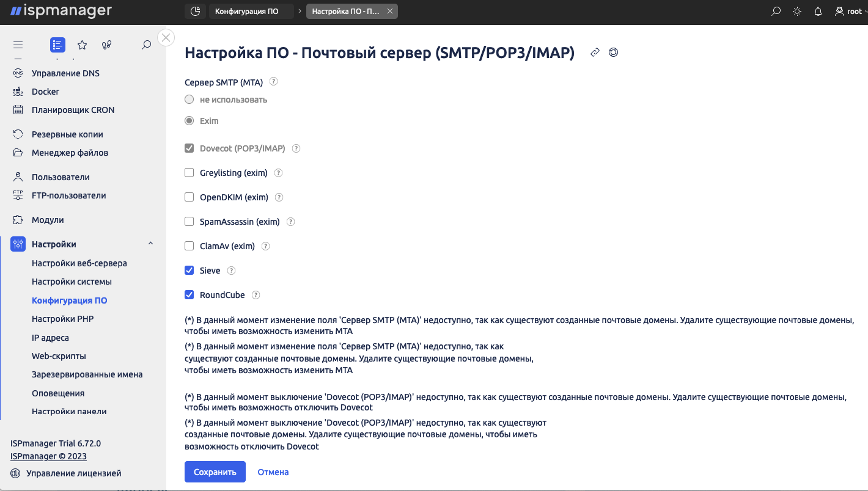Toggle the Dovecot (POP3/IMAP) checkbox

[x=189, y=148]
